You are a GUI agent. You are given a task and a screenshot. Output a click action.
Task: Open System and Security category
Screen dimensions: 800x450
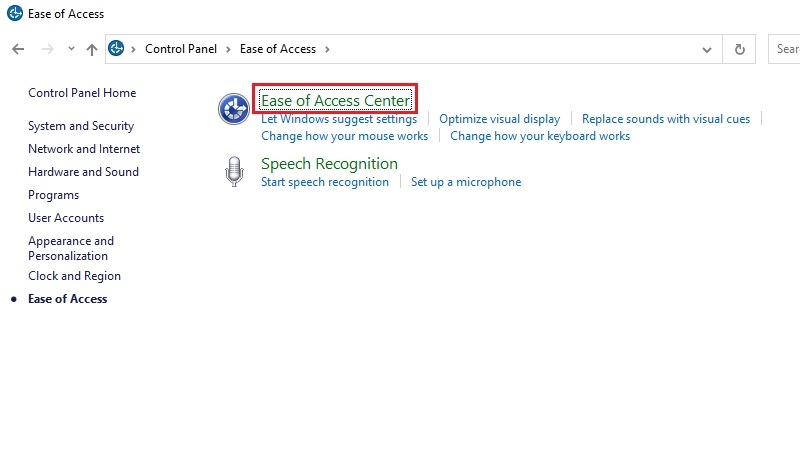pos(81,126)
